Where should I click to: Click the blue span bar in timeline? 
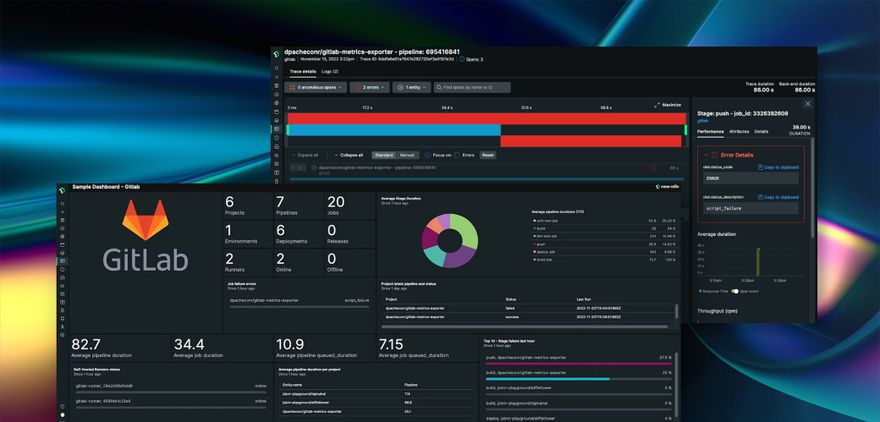(x=393, y=130)
